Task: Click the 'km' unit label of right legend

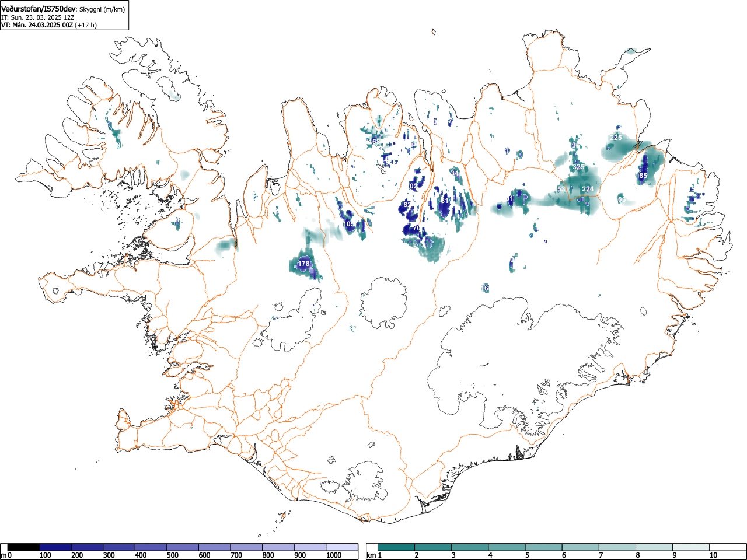Action: [x=370, y=555]
